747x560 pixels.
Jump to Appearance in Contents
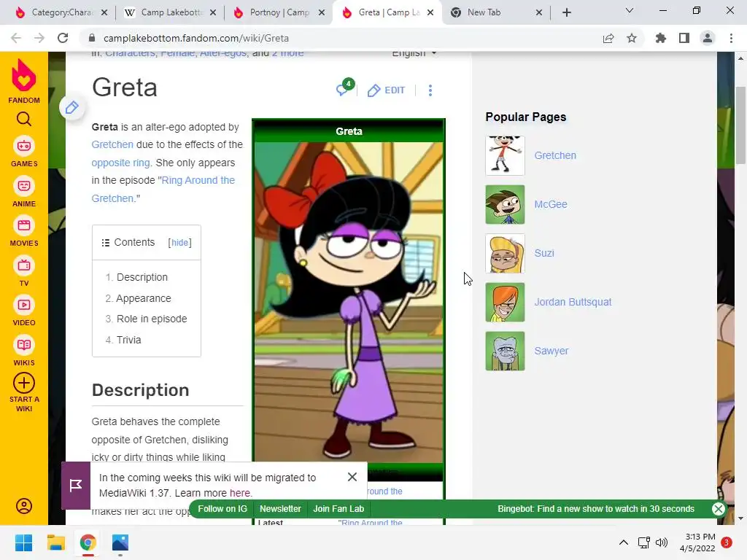144,298
